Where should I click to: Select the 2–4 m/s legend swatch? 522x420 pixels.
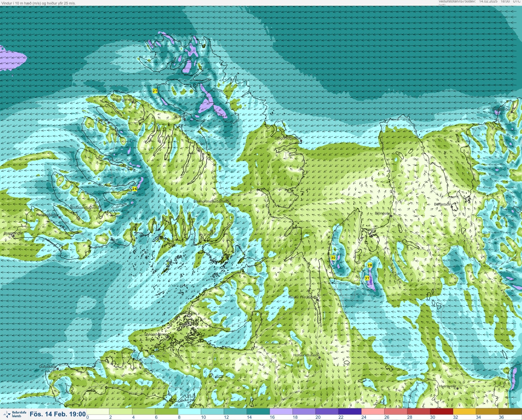[x=121, y=411]
